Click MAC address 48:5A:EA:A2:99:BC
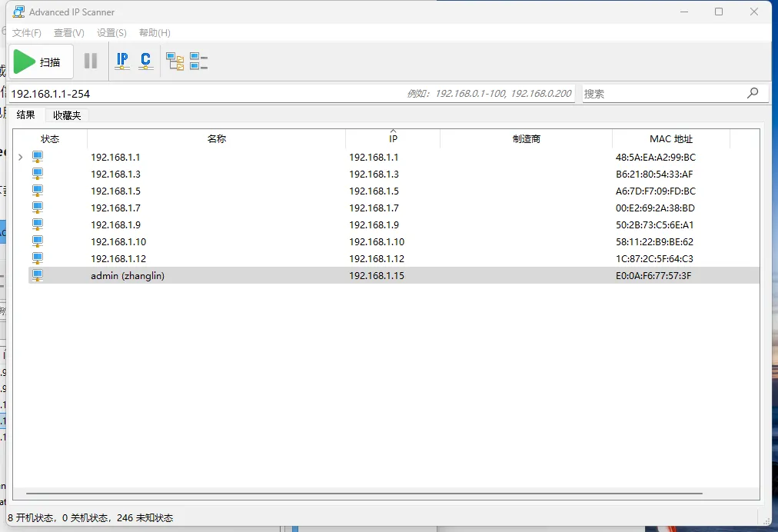 tap(656, 158)
